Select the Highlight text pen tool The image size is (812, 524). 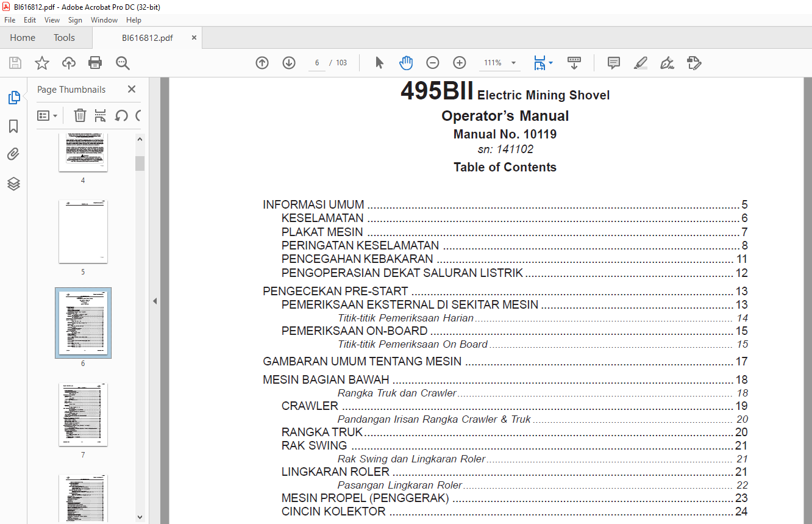[640, 63]
